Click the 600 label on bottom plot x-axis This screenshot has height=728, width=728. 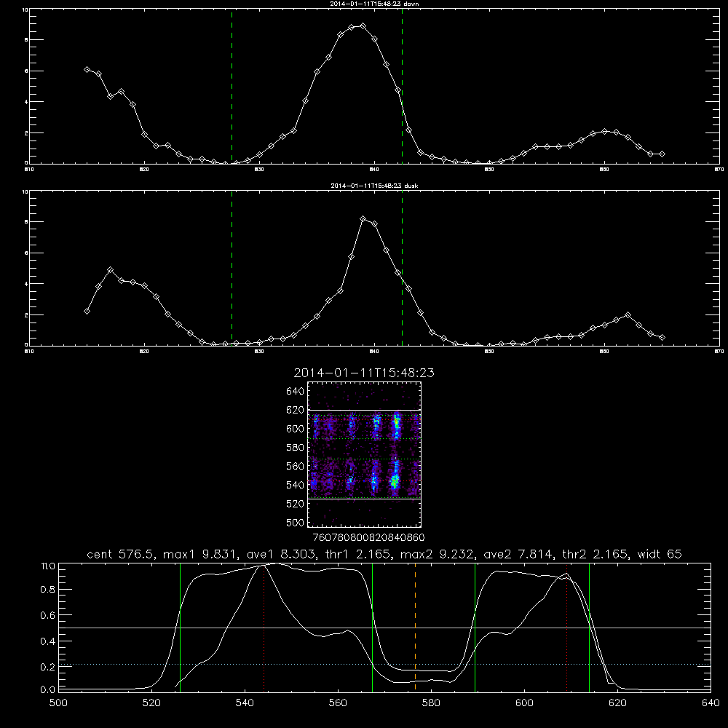pyautogui.click(x=524, y=703)
